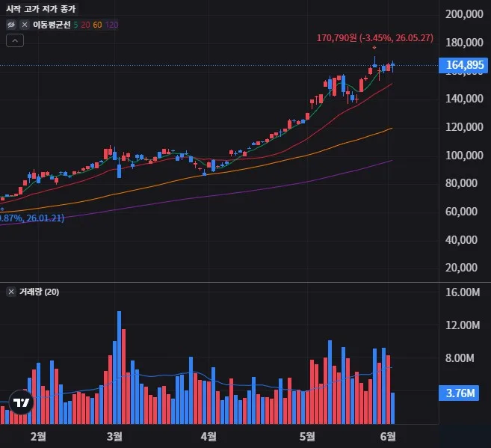
Task: Select the 120-period moving average value
Action: (x=111, y=25)
